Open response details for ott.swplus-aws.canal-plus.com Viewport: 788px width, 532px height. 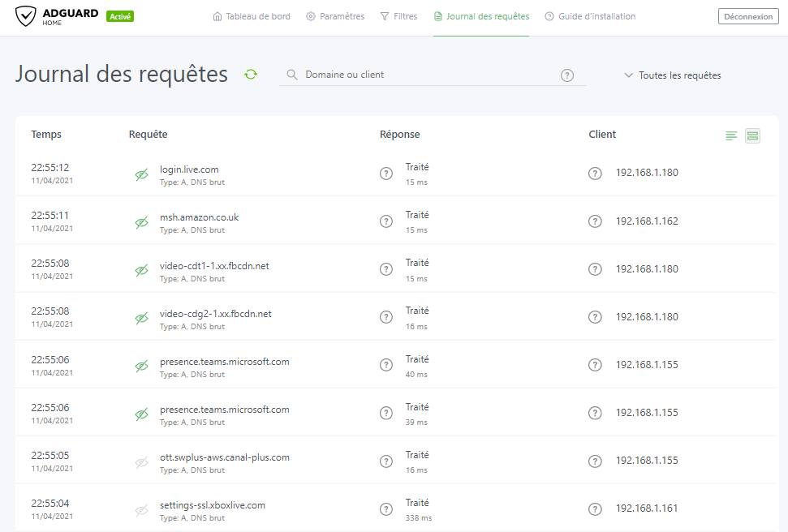pos(386,461)
